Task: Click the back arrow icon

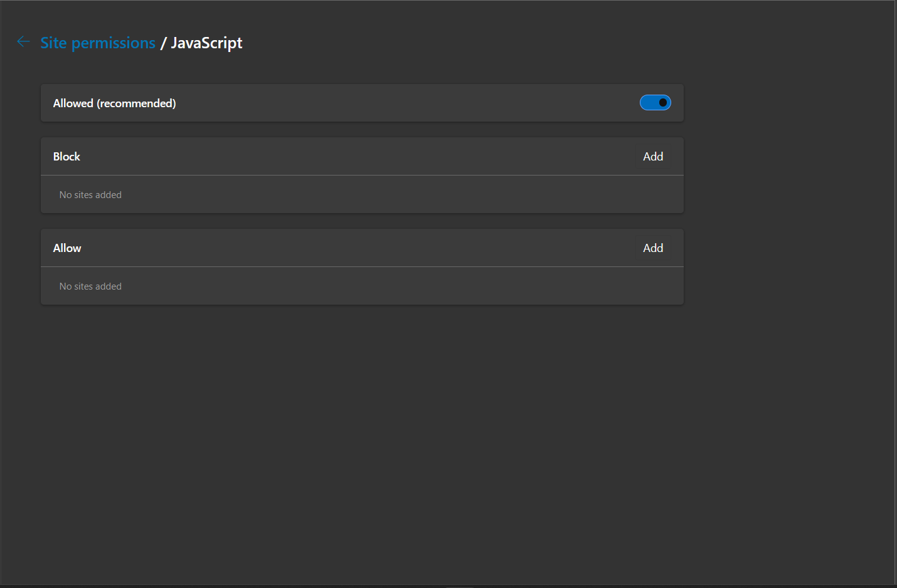Action: (23, 42)
